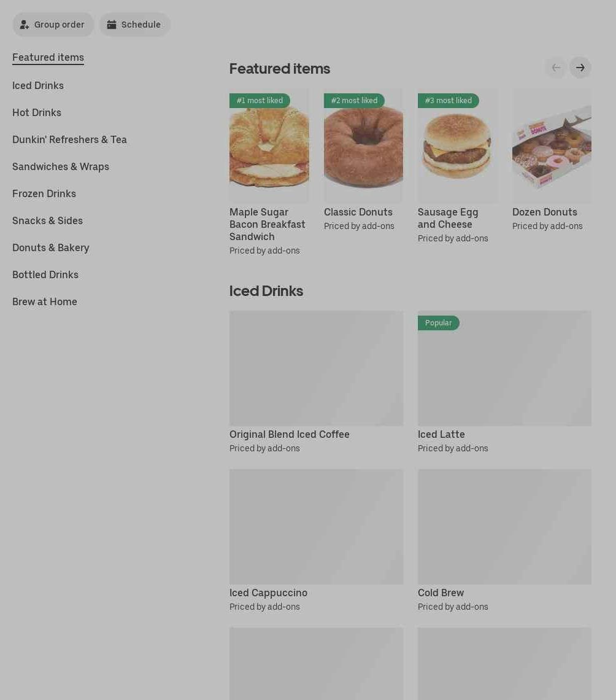Start a Group order

point(53,25)
